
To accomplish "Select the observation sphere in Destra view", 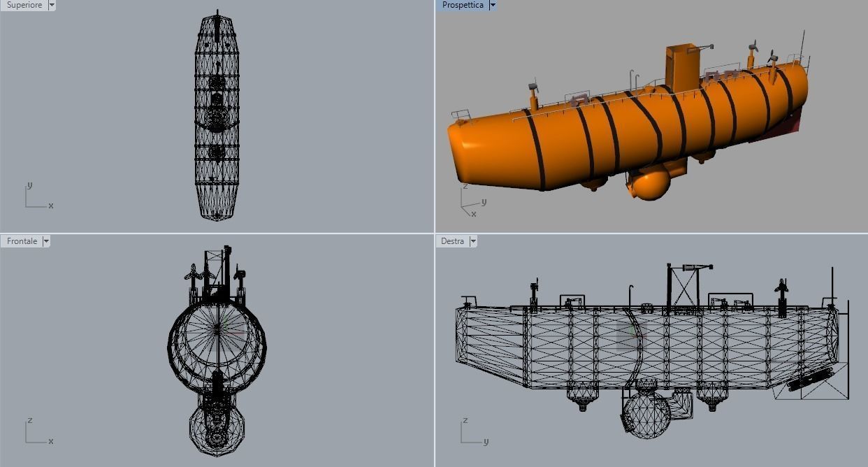I will coord(646,415).
